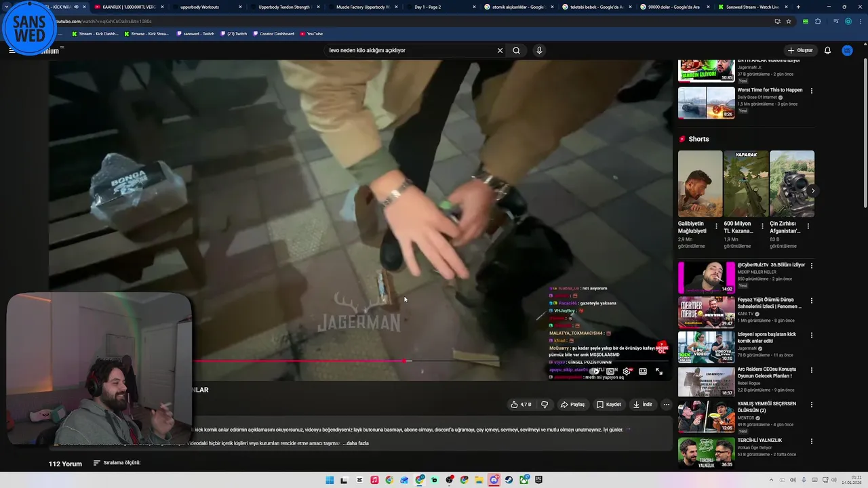Hit the dislike thumbs-down button
Viewport: 868px width, 488px height.
click(545, 405)
